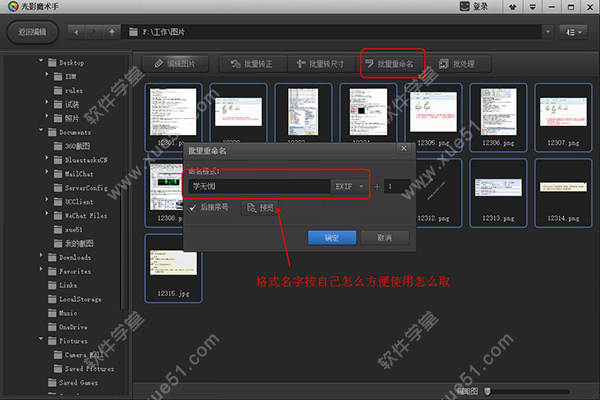
Task: Click the 编辑图片 toolbar button
Action: click(x=175, y=64)
